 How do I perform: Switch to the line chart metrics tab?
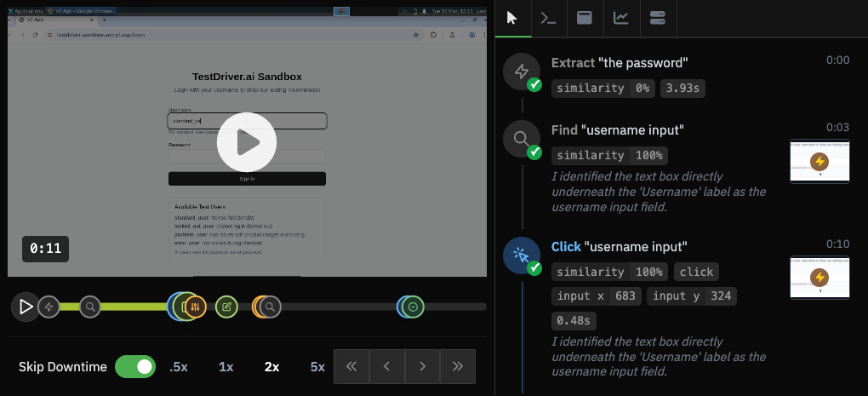point(621,18)
